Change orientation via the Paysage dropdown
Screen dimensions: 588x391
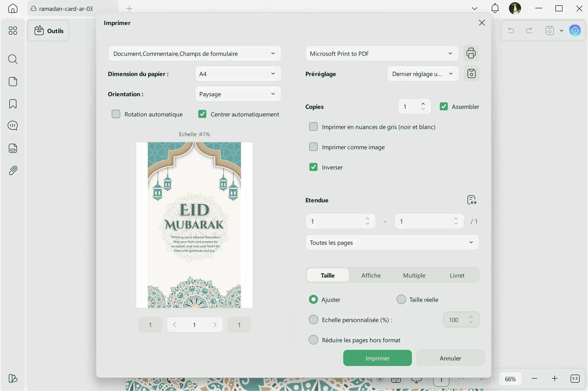tap(238, 94)
